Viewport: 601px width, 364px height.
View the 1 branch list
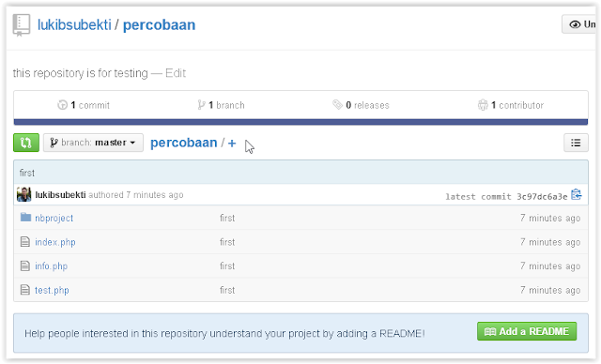click(x=222, y=105)
